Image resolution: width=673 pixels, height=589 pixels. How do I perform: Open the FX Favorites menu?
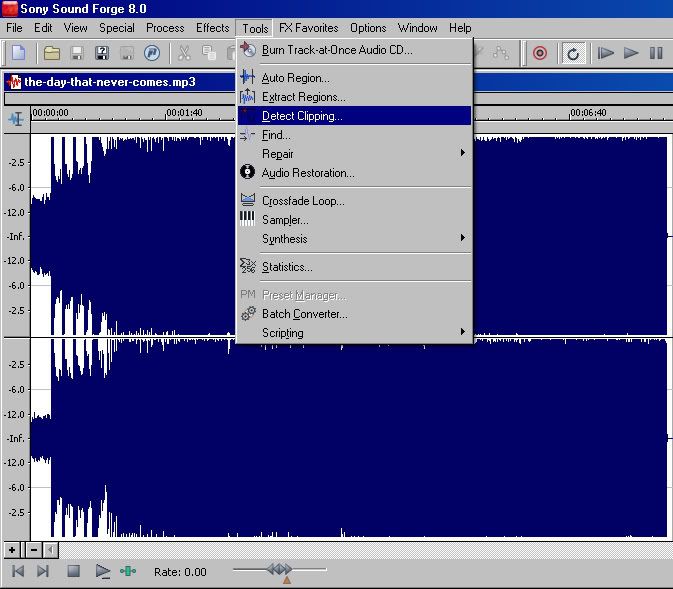click(309, 28)
